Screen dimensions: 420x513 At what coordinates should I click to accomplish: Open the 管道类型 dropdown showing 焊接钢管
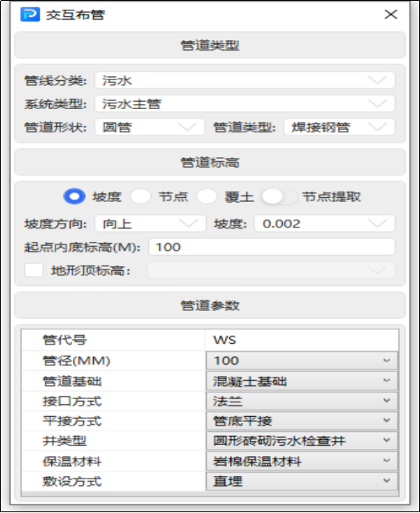pos(339,127)
